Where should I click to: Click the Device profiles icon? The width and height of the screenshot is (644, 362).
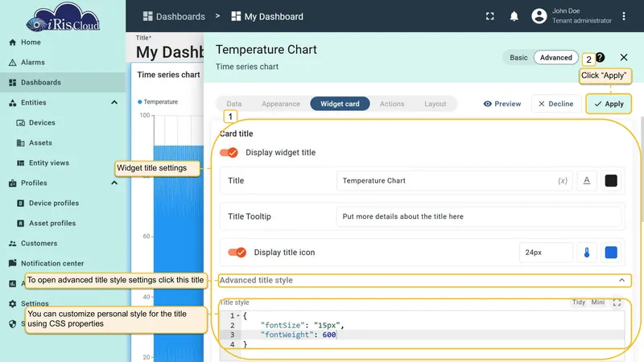21,204
